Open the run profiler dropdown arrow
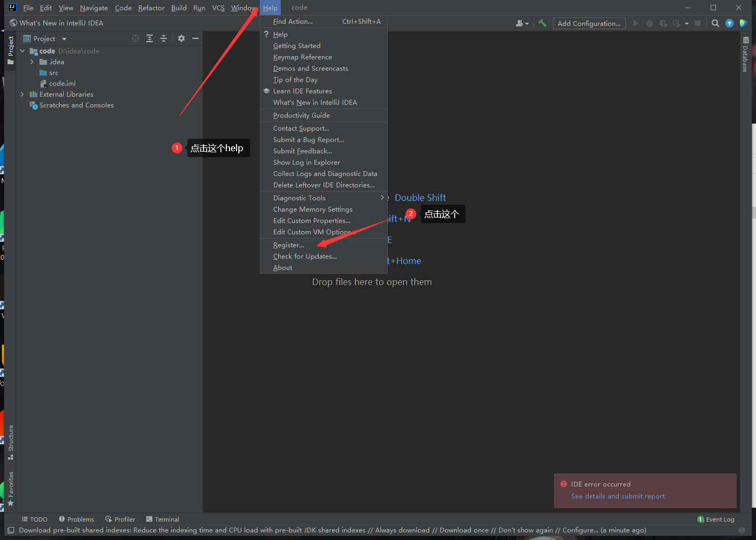Image resolution: width=756 pixels, height=540 pixels. (x=687, y=23)
